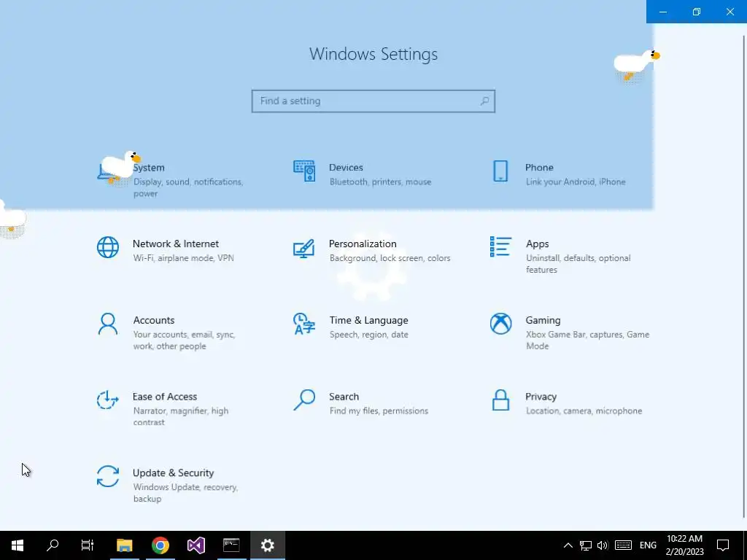Select the Time & Language icon
747x560 pixels.
[304, 324]
